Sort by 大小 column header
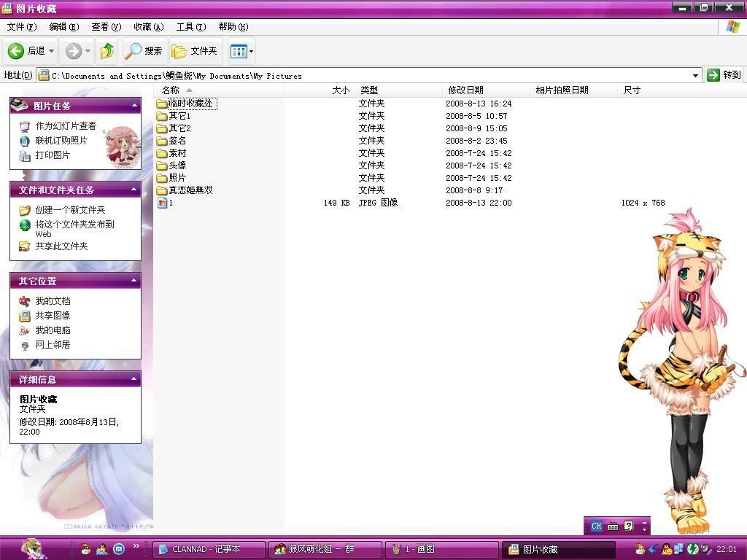 pos(320,90)
